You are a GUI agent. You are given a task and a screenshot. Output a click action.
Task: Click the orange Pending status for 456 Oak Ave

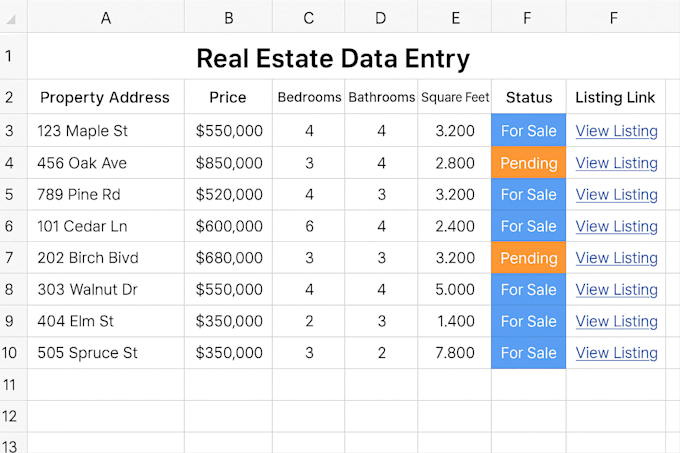tap(529, 163)
